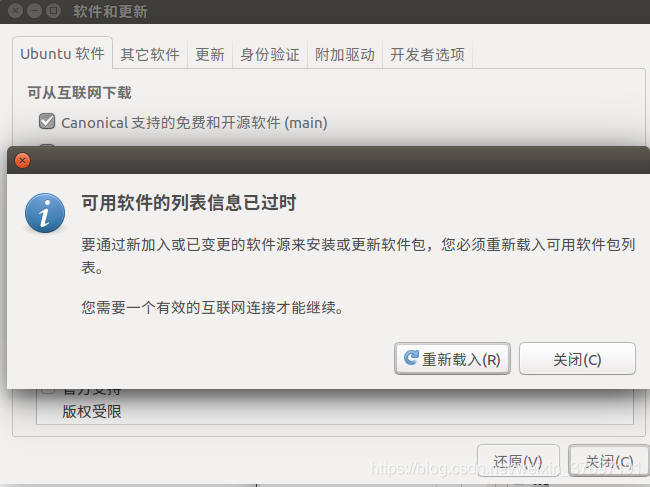Click the 重新载入(R) reload button
The width and height of the screenshot is (650, 487).
coord(452,359)
